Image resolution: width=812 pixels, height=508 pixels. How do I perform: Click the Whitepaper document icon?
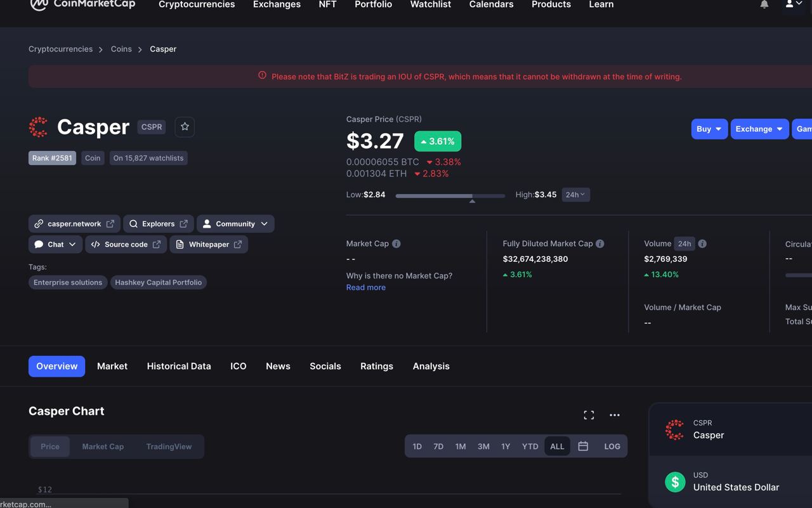[x=180, y=244]
